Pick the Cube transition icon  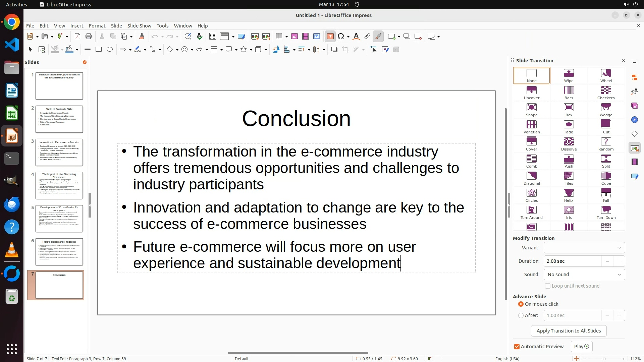click(x=606, y=178)
